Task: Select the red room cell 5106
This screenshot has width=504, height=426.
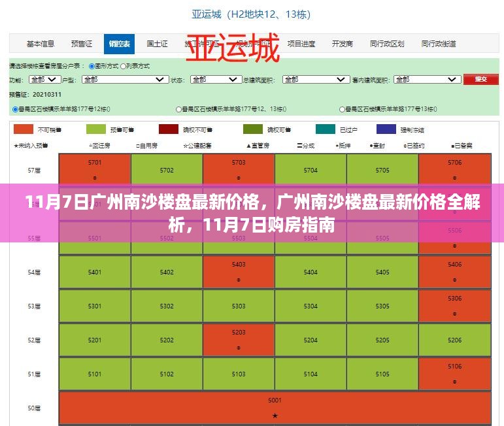Action: point(455,374)
